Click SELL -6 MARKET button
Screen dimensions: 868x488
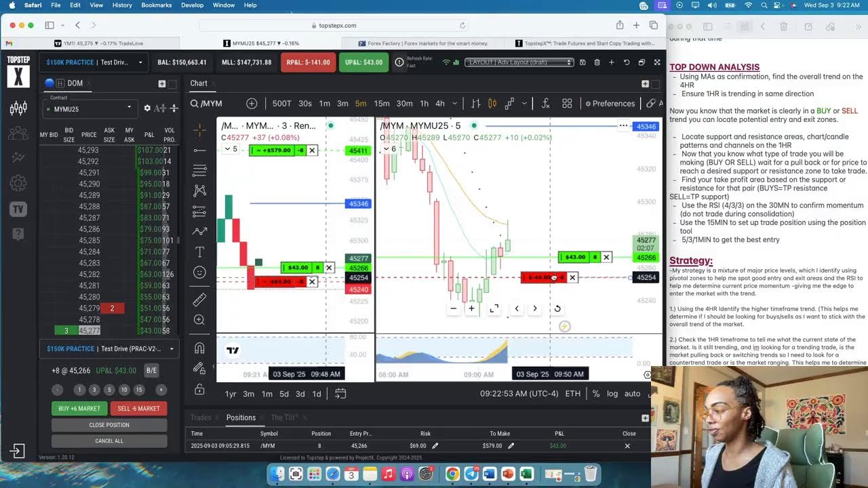(x=138, y=409)
